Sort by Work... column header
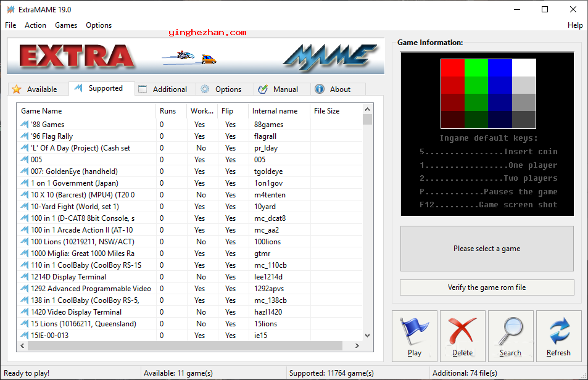 (x=202, y=111)
